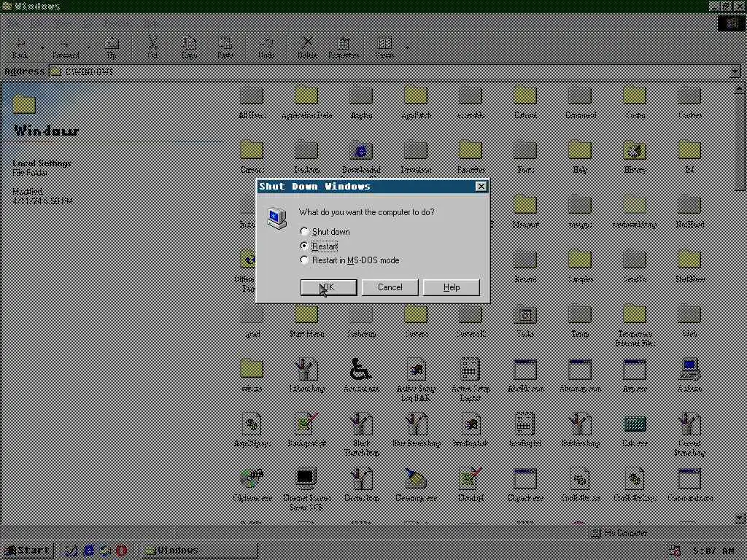This screenshot has height=560, width=747.
Task: Select the Favorites folder
Action: click(x=471, y=157)
